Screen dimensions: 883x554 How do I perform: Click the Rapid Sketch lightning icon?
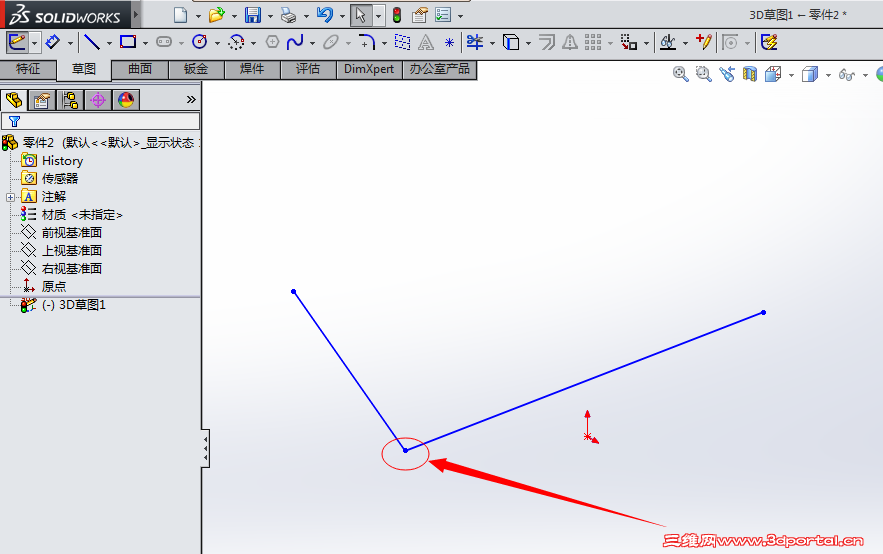pyautogui.click(x=769, y=42)
